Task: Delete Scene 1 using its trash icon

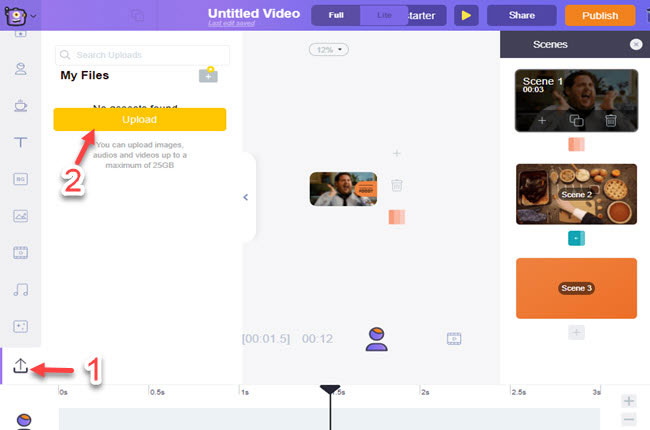Action: pyautogui.click(x=610, y=120)
